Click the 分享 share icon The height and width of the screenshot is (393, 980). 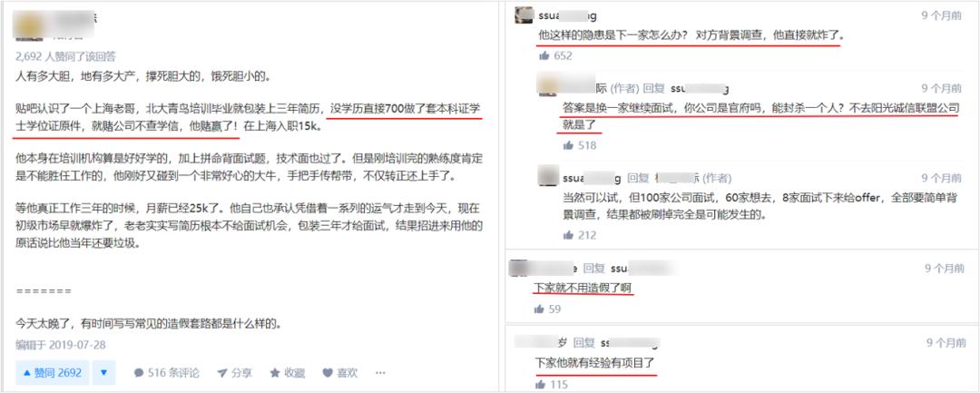[x=222, y=373]
